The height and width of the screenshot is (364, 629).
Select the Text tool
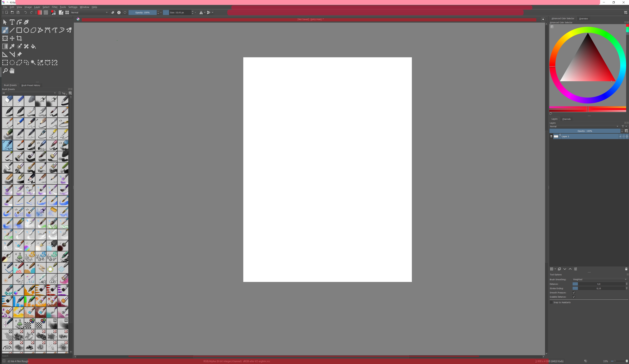pyautogui.click(x=12, y=22)
